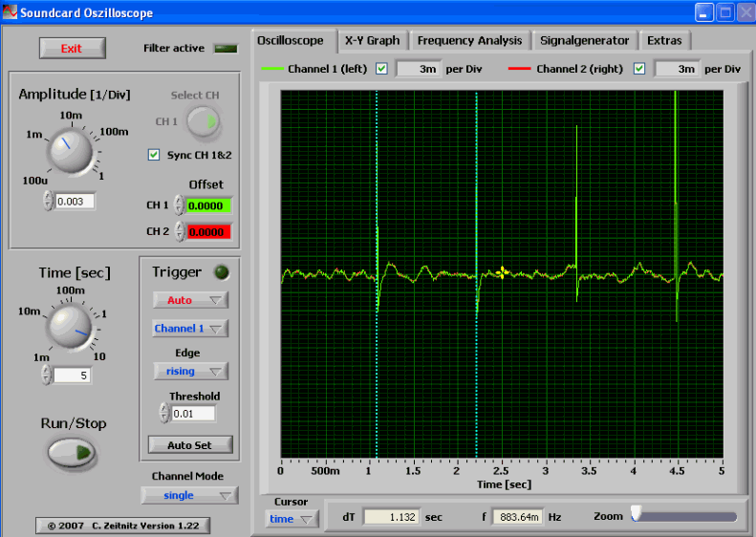
Task: Click the red Channel 2 legend line
Action: pyautogui.click(x=519, y=69)
